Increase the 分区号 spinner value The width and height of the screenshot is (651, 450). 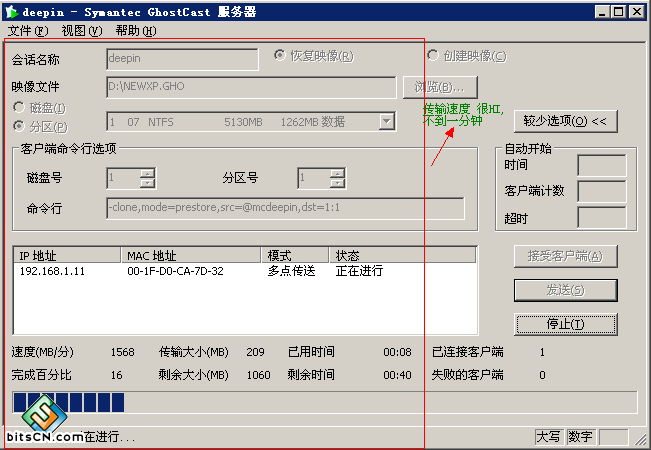coord(338,173)
